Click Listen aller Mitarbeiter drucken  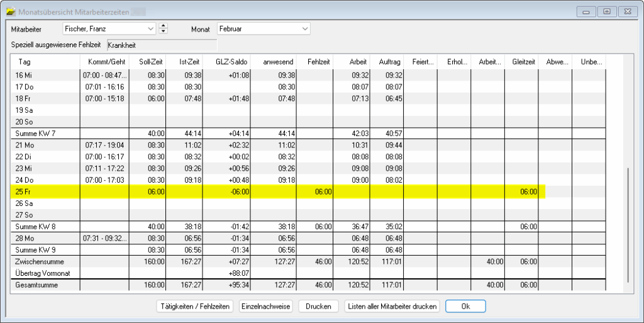click(392, 307)
